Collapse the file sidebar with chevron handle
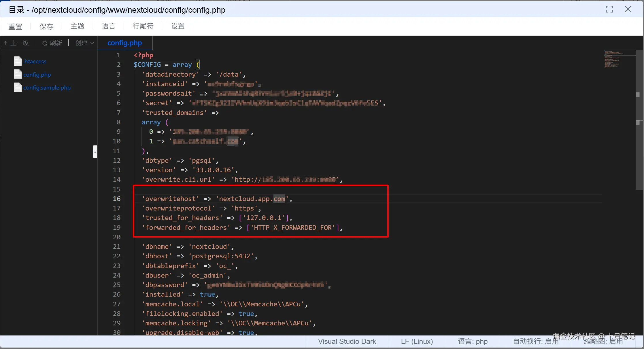 pyautogui.click(x=95, y=151)
